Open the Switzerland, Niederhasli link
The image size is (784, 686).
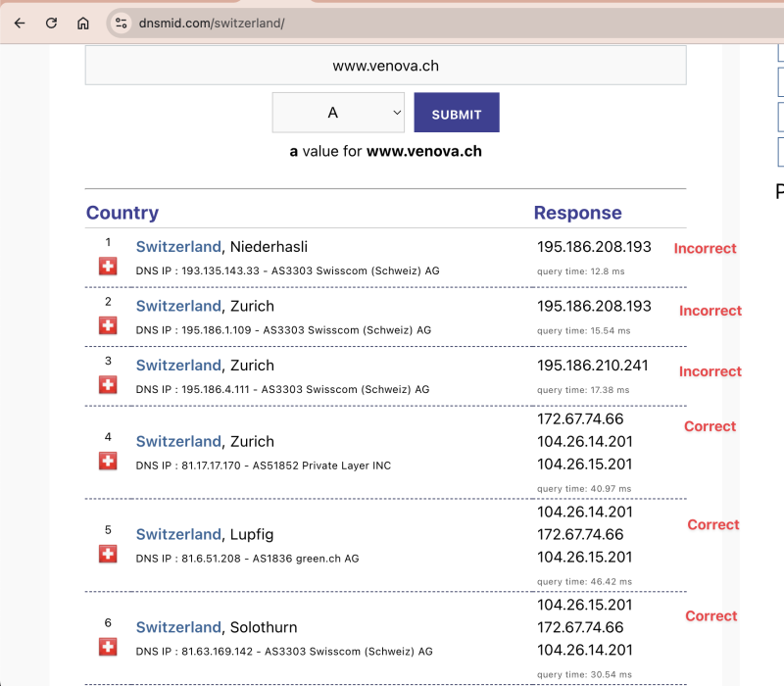(178, 246)
